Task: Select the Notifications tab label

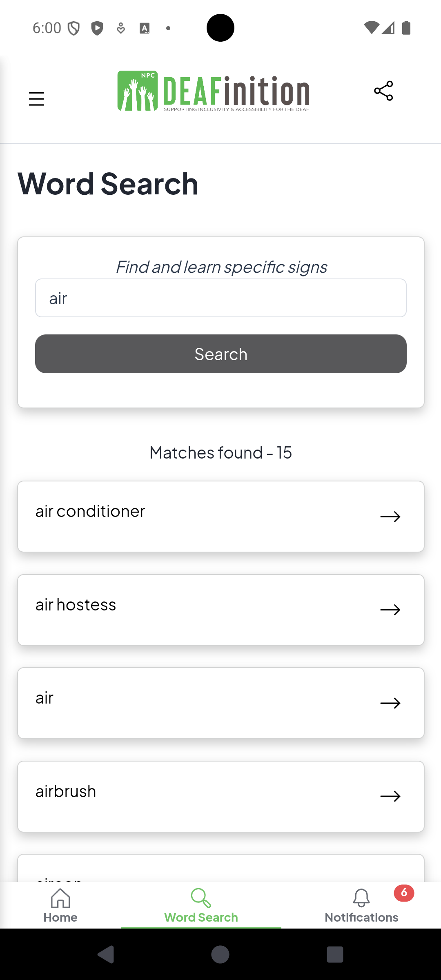Action: click(x=361, y=918)
